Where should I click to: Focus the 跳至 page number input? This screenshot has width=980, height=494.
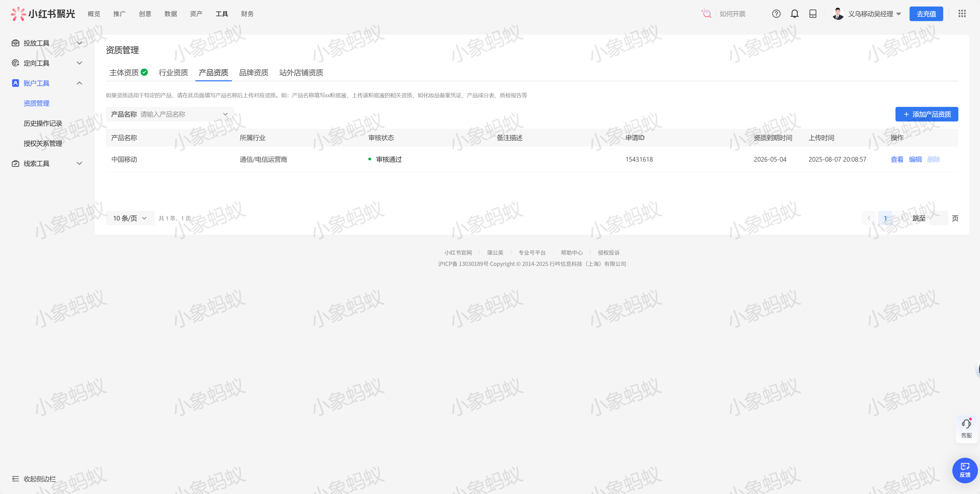click(938, 218)
